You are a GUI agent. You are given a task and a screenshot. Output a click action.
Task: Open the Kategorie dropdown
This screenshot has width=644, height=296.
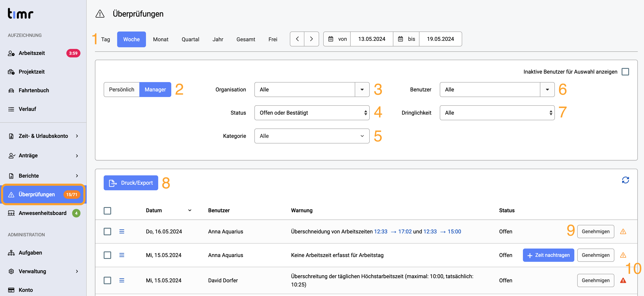click(312, 136)
